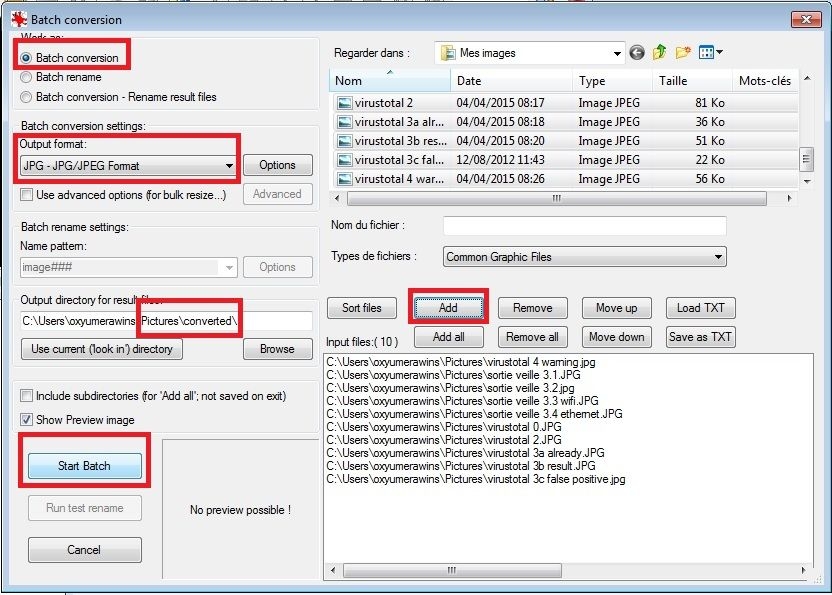
Task: Create a new folder in file browser
Action: pos(684,52)
